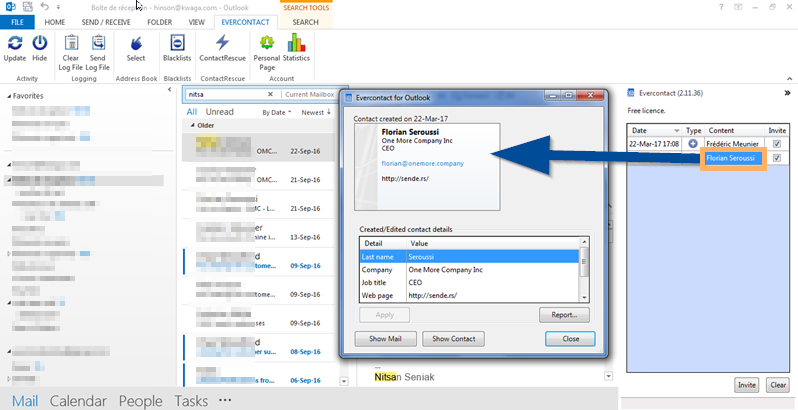Collapse the ribbon with the caret

pos(789,79)
